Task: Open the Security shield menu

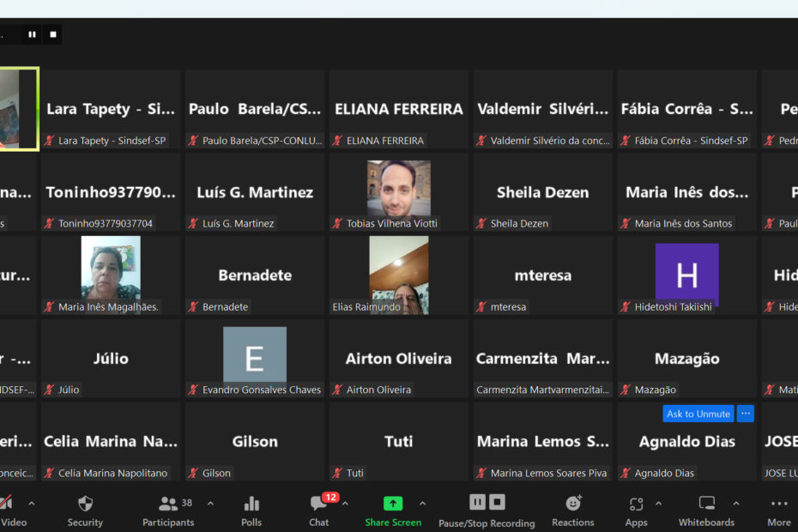Action: [85, 511]
